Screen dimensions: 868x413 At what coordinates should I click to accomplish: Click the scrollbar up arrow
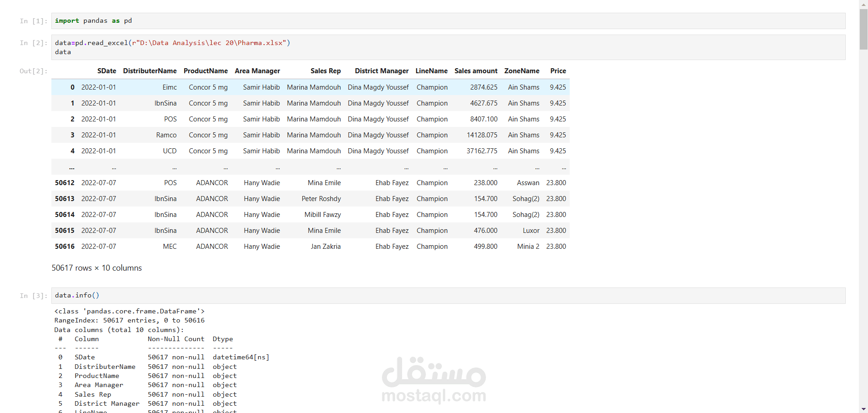coord(863,4)
